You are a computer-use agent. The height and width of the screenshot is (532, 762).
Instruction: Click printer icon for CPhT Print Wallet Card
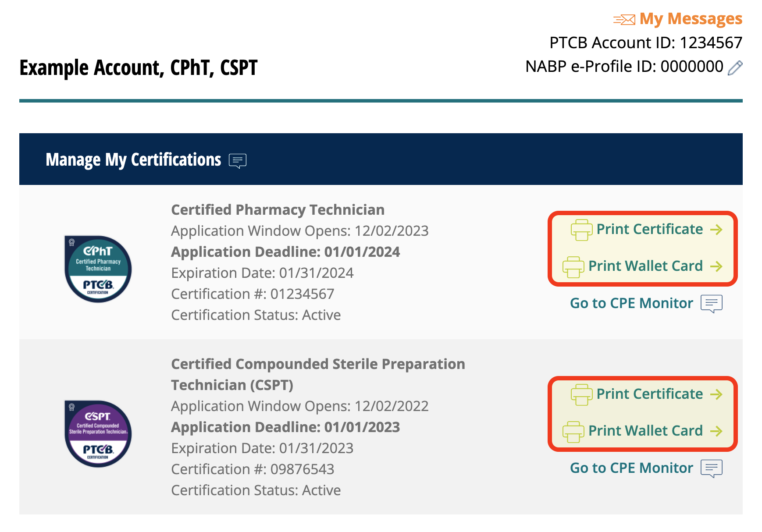pos(573,267)
